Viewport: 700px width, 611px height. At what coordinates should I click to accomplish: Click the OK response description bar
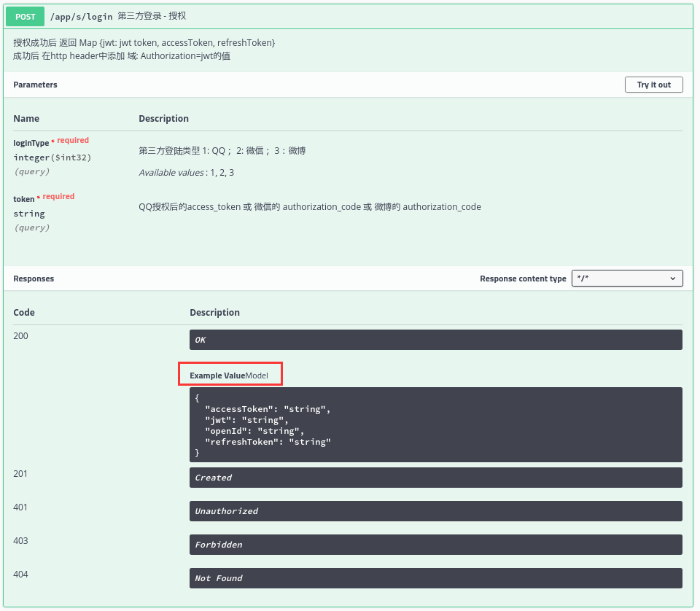pos(435,340)
